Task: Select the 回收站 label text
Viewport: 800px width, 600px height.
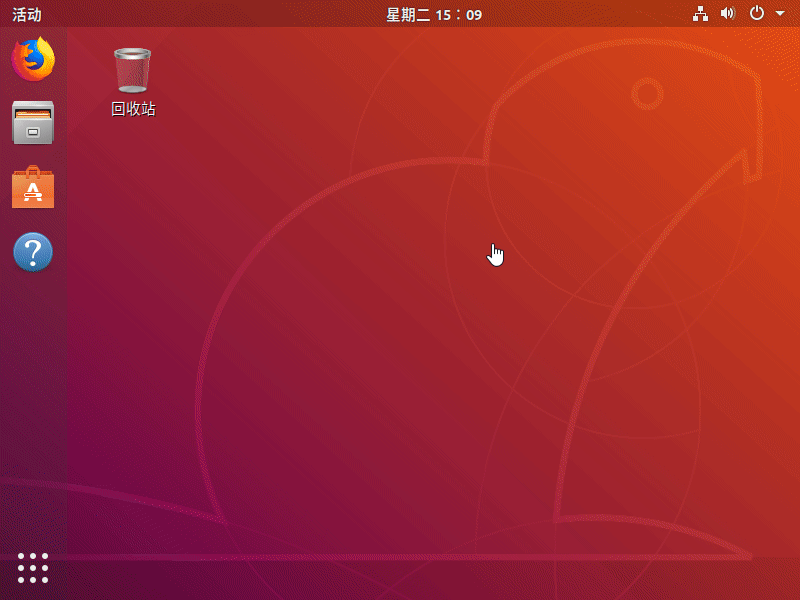Action: pyautogui.click(x=133, y=109)
